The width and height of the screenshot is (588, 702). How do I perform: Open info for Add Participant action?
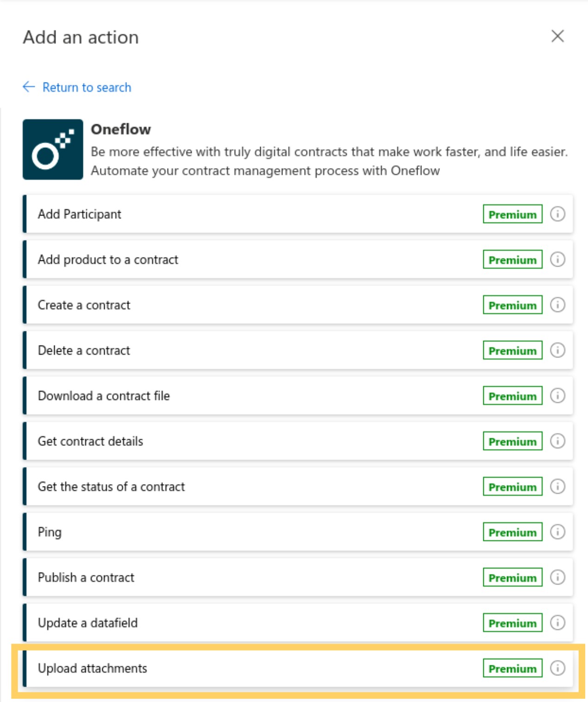coord(558,214)
